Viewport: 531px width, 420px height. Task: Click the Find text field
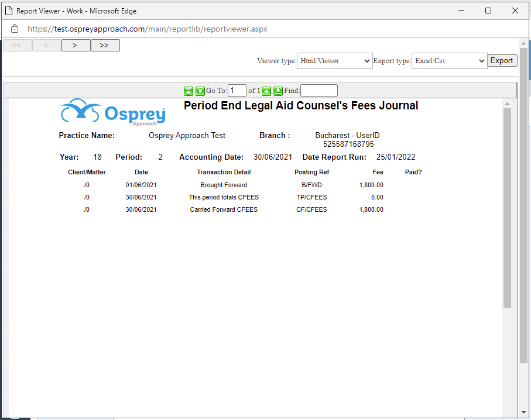coord(318,91)
